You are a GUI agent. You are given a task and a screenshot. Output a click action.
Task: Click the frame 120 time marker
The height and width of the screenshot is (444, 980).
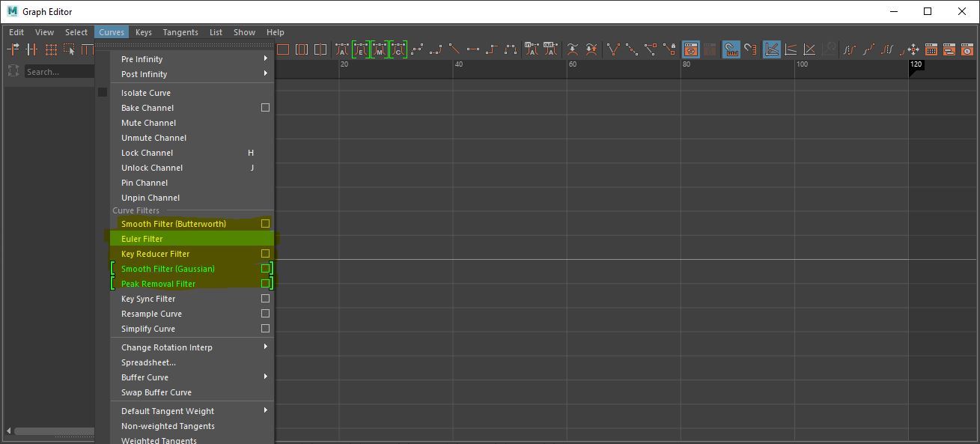pos(916,65)
